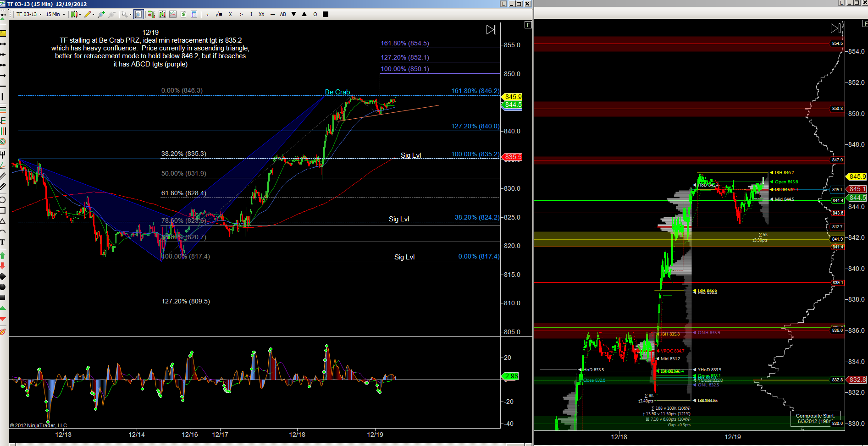Image resolution: width=868 pixels, height=446 pixels.
Task: Click the AB toolbar item
Action: [x=283, y=14]
